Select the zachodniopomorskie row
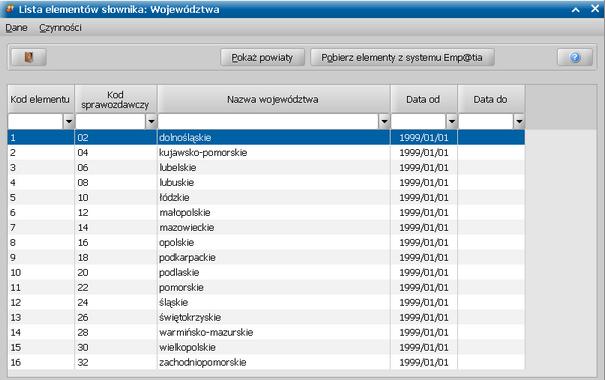 266,362
